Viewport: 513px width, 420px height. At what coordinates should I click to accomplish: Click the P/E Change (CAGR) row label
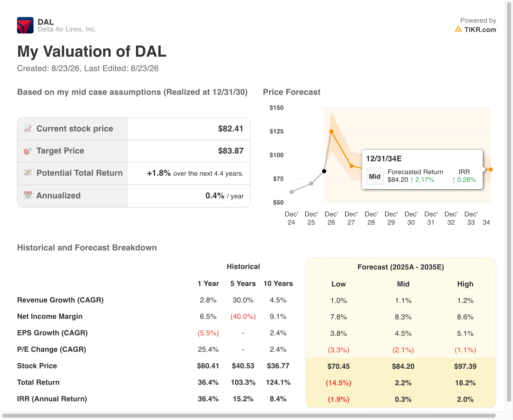(52, 349)
